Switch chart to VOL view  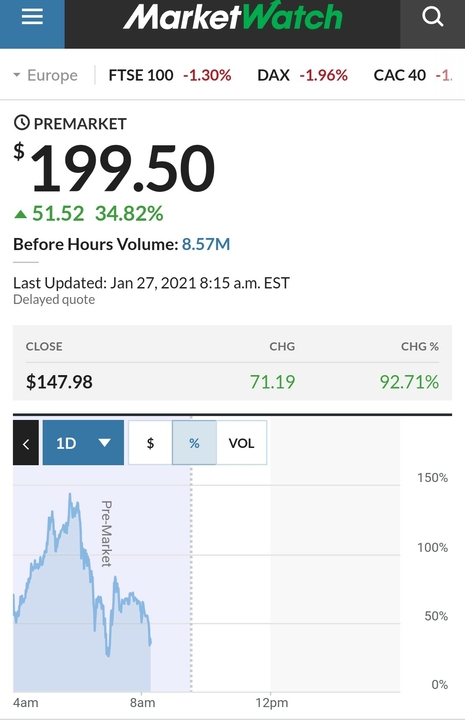[x=241, y=443]
